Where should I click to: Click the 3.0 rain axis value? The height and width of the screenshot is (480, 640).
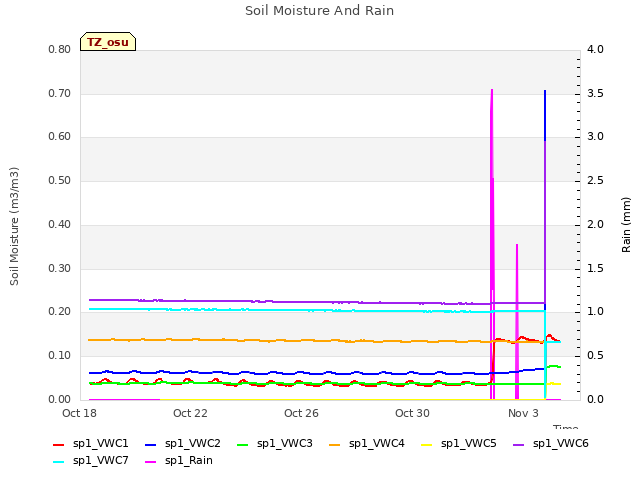pyautogui.click(x=595, y=137)
